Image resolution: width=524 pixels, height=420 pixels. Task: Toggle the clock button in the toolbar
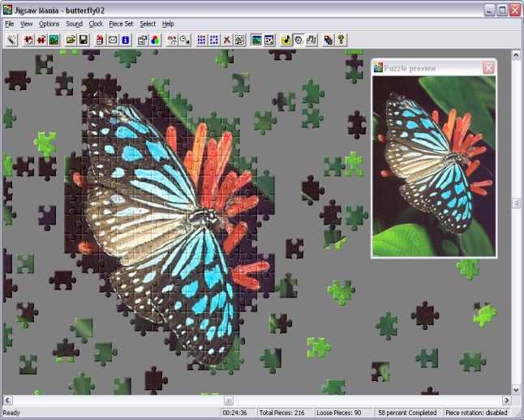click(299, 39)
